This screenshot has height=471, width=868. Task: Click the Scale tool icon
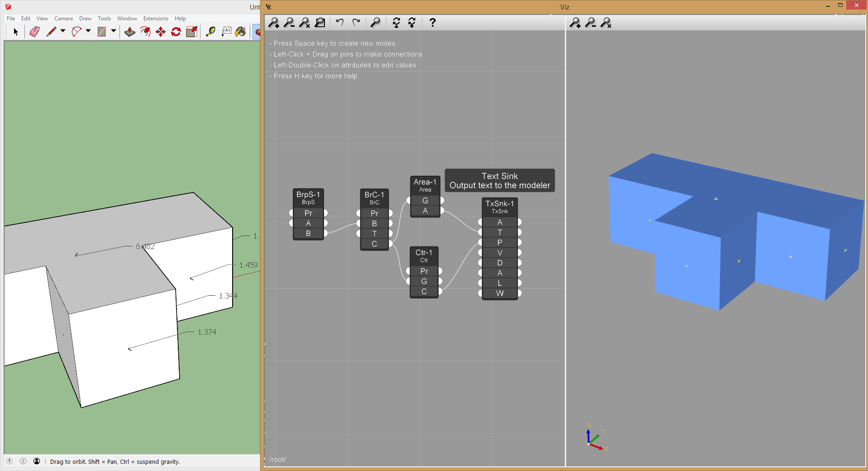point(191,32)
